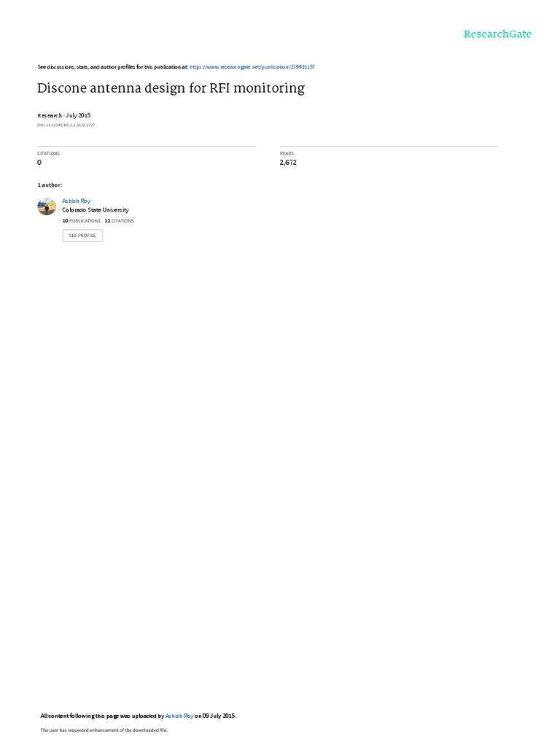Click the reads count 2,672
The image size is (560, 747).
(288, 163)
